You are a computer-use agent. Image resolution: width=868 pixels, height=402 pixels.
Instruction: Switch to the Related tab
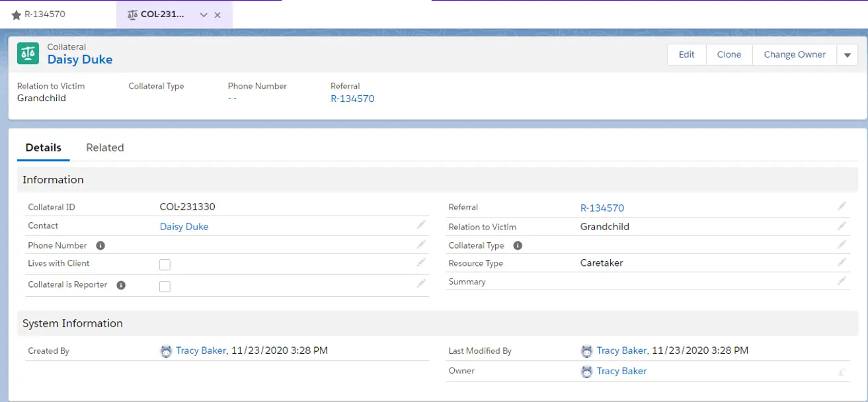click(x=105, y=147)
